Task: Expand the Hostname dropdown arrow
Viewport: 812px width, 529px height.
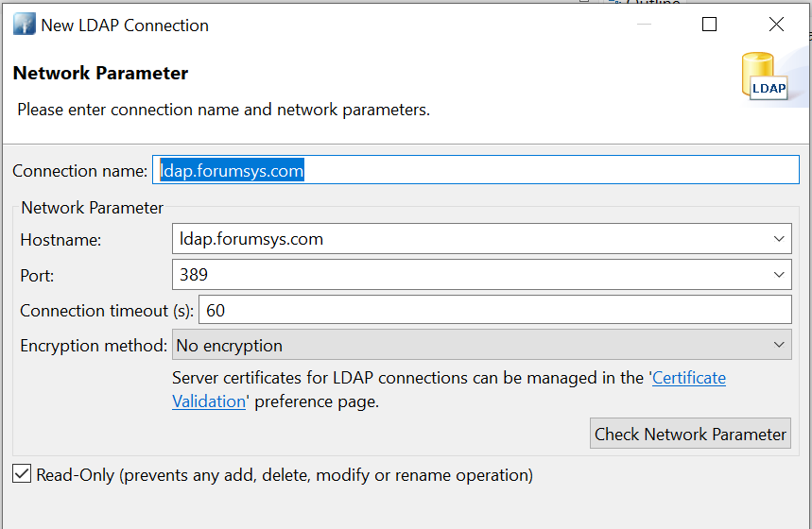Action: click(x=779, y=240)
